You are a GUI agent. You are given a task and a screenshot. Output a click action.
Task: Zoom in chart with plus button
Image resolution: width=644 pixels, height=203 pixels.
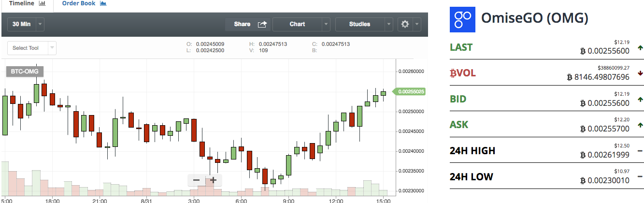(x=213, y=180)
